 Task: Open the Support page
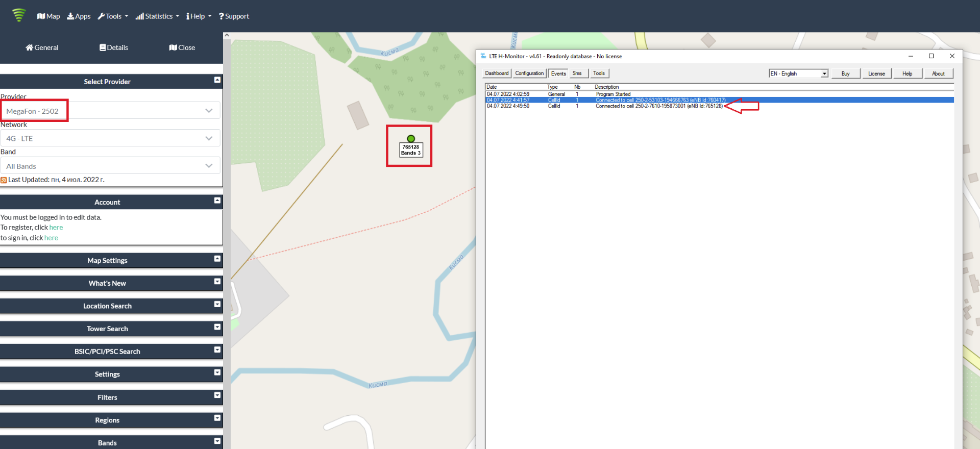point(234,16)
